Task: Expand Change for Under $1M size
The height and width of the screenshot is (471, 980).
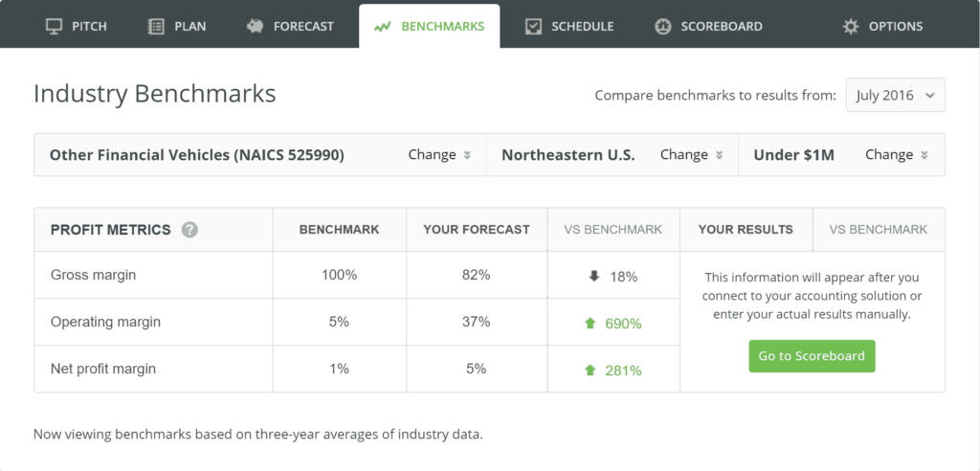Action: 896,154
